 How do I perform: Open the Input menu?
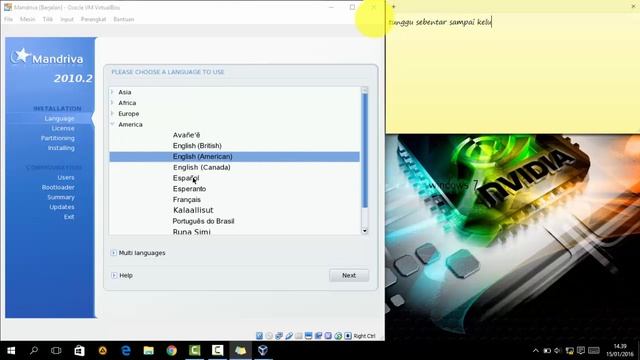click(x=67, y=19)
